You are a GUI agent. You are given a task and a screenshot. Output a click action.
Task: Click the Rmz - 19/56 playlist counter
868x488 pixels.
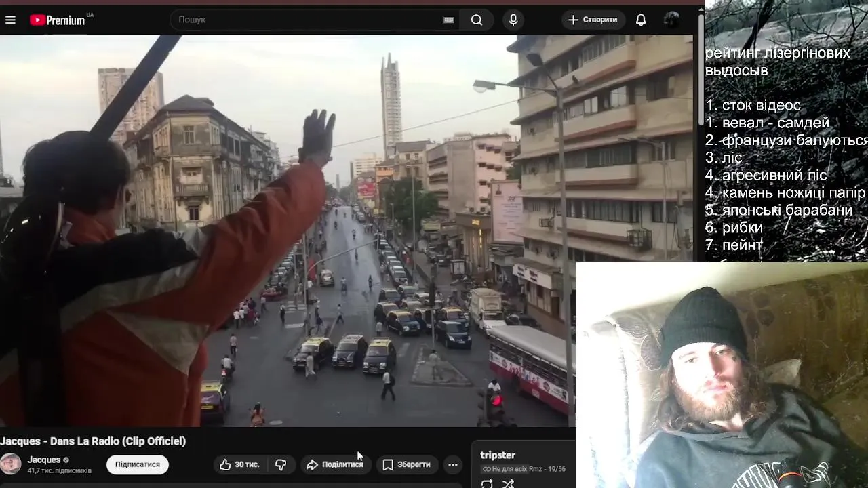coord(547,469)
